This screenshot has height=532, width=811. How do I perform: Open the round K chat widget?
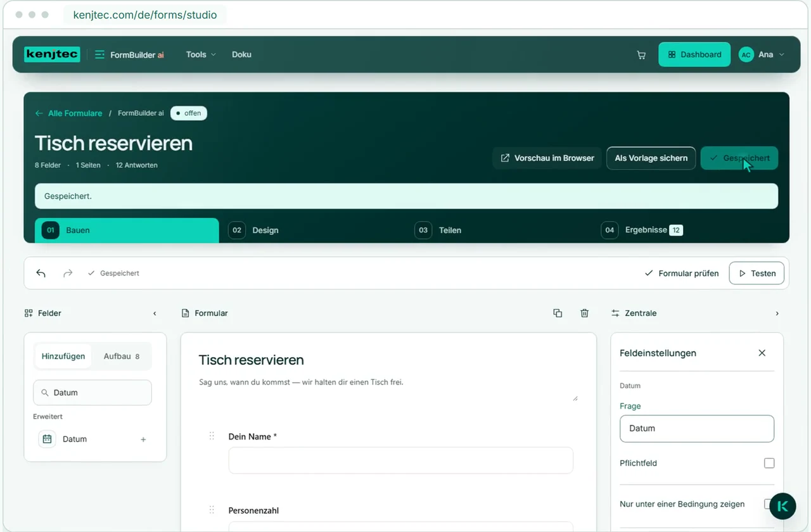click(782, 506)
